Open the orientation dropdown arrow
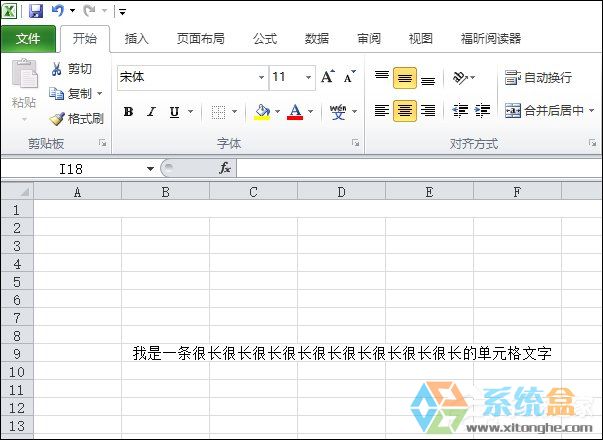Viewport: 603px width, 440px height. (473, 78)
